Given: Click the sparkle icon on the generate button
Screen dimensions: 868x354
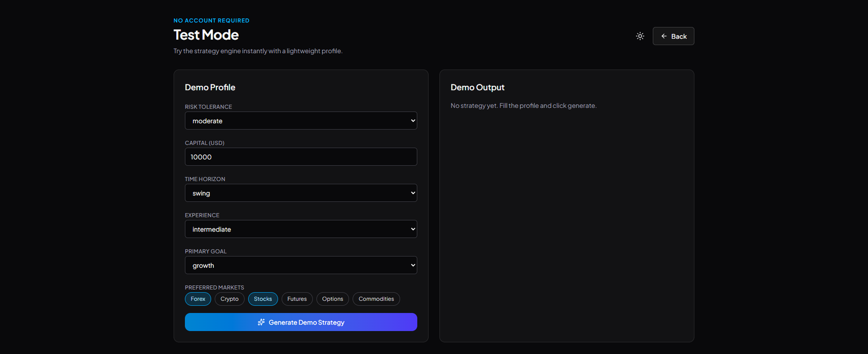Looking at the screenshot, I should tap(261, 323).
